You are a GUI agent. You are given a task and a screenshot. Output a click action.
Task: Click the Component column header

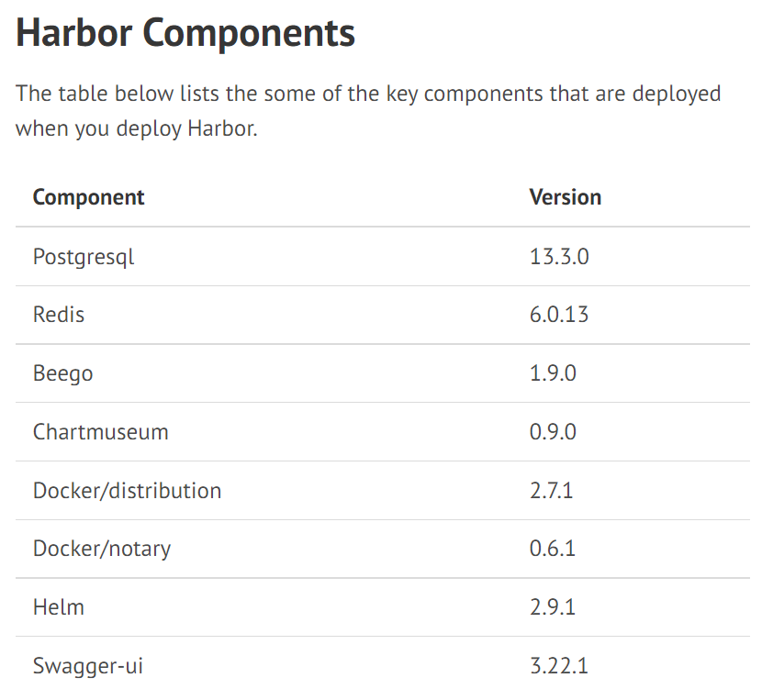[x=89, y=197]
